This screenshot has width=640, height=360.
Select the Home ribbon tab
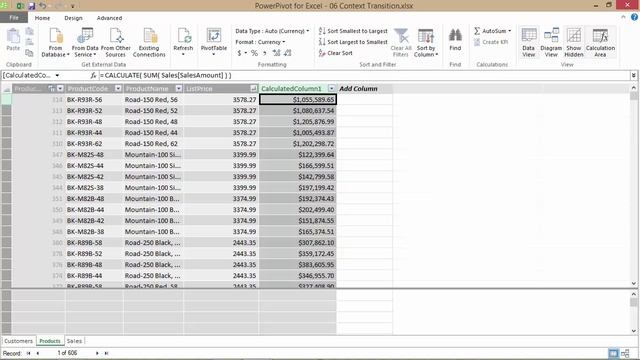[x=42, y=18]
